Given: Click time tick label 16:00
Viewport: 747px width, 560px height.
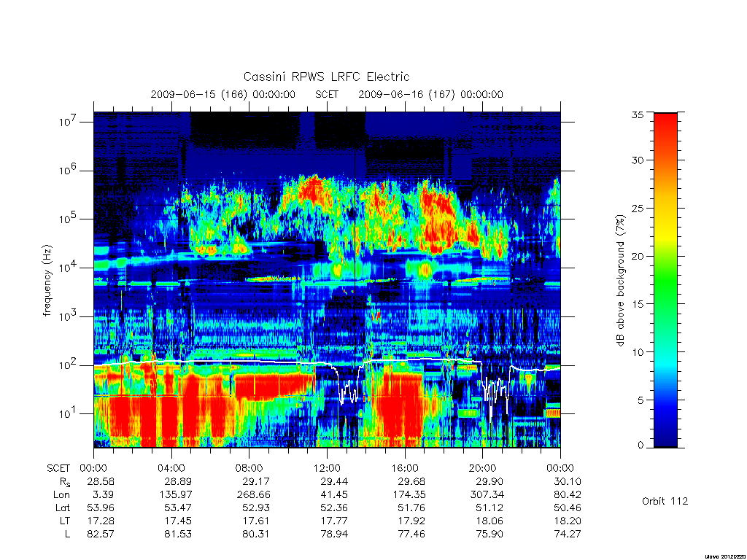Looking at the screenshot, I should pos(405,469).
